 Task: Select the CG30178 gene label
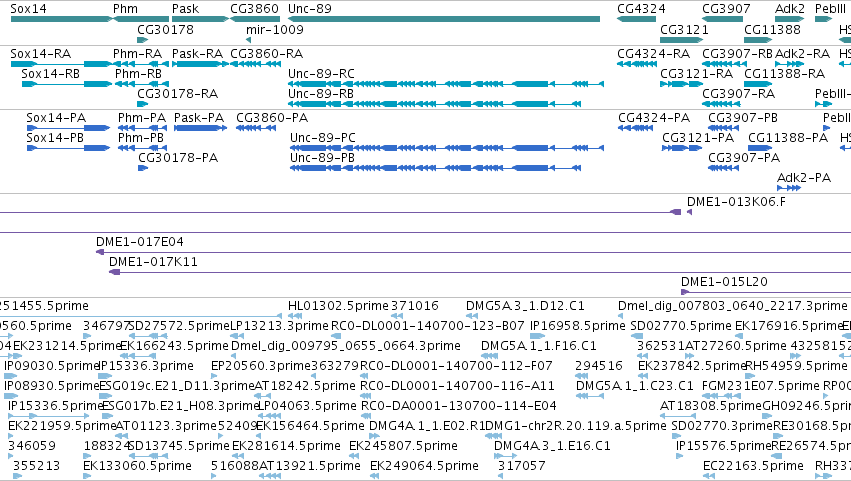coord(166,29)
